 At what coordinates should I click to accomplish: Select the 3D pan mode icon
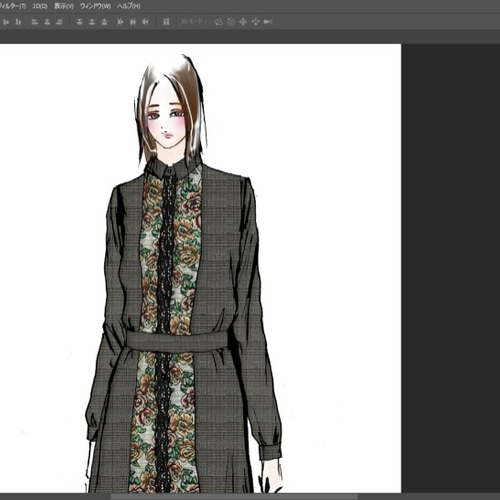[x=243, y=22]
